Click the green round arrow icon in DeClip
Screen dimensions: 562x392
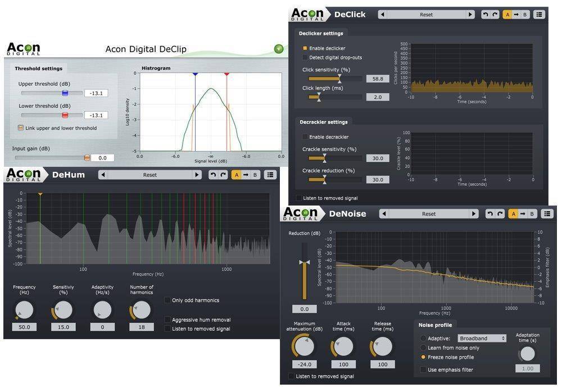[x=279, y=49]
